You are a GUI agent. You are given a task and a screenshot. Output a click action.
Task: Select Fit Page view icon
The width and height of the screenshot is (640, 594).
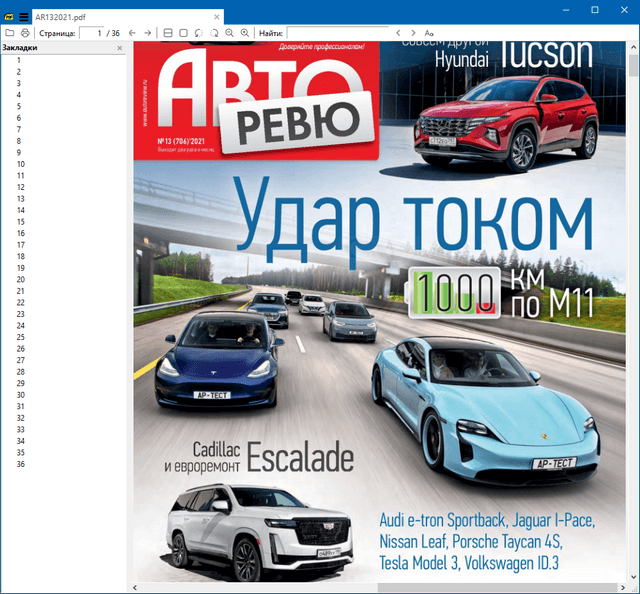coord(183,33)
